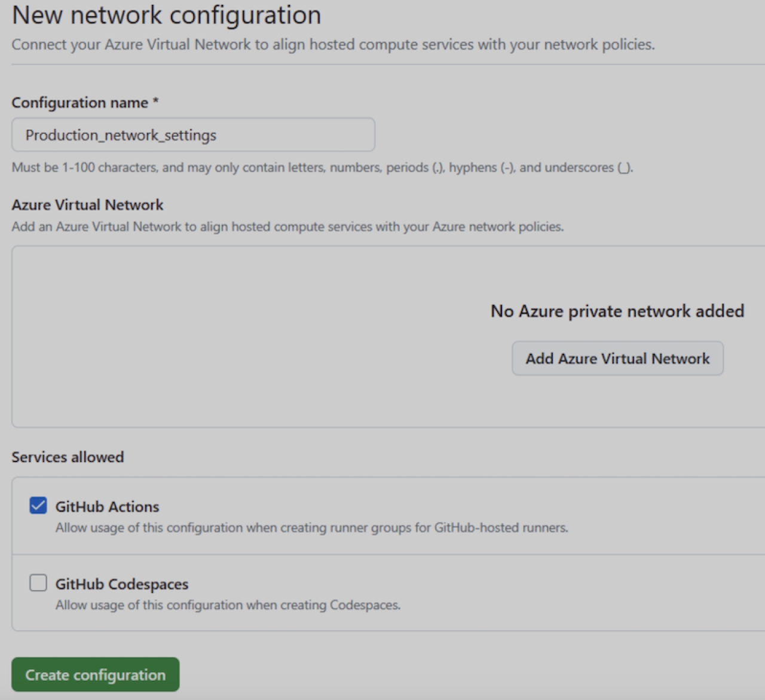Click the Azure network policies description line
The image size is (765, 700).
pos(287,227)
